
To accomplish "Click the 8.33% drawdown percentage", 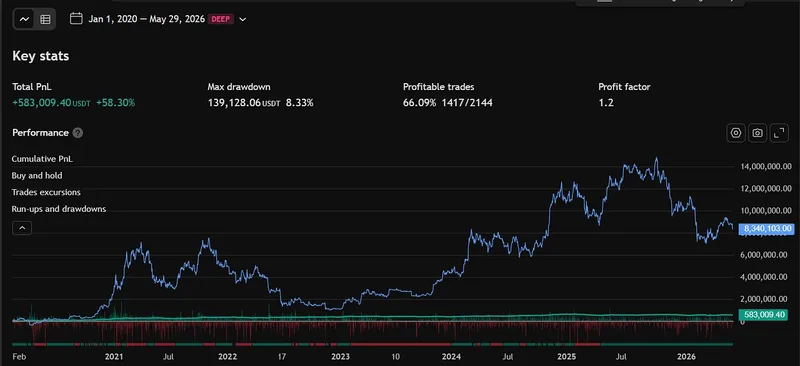I will coord(299,103).
